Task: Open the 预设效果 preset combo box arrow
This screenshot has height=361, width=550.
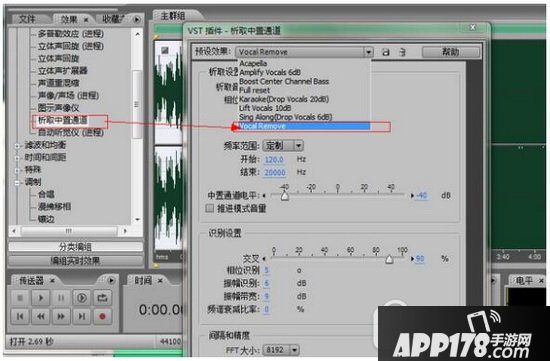Action: pos(368,52)
